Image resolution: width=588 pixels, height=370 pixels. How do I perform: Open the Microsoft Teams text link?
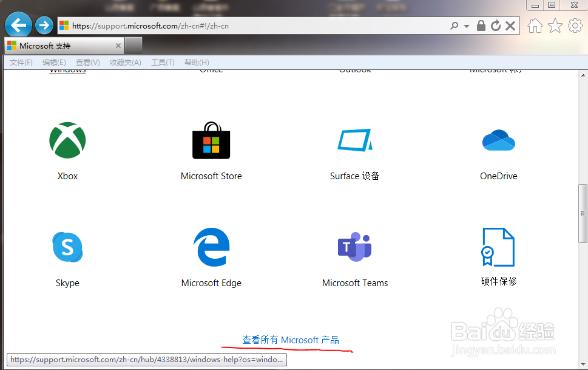pyautogui.click(x=355, y=283)
